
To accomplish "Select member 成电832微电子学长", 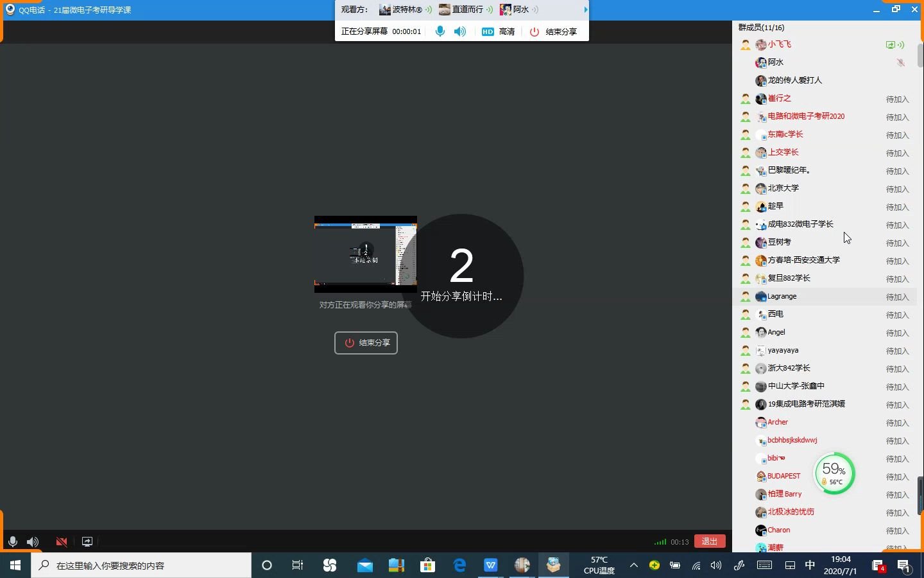I will [801, 224].
